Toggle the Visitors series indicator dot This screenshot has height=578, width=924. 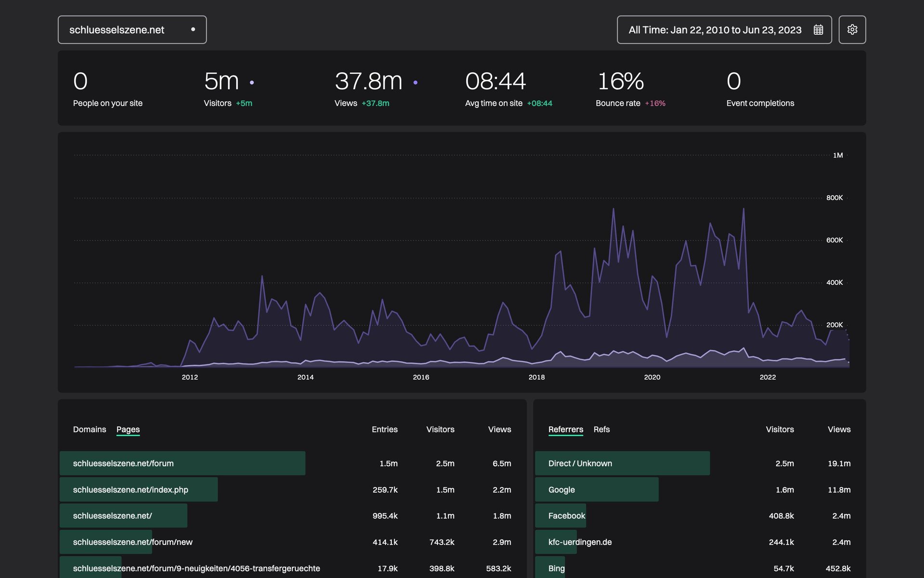252,82
